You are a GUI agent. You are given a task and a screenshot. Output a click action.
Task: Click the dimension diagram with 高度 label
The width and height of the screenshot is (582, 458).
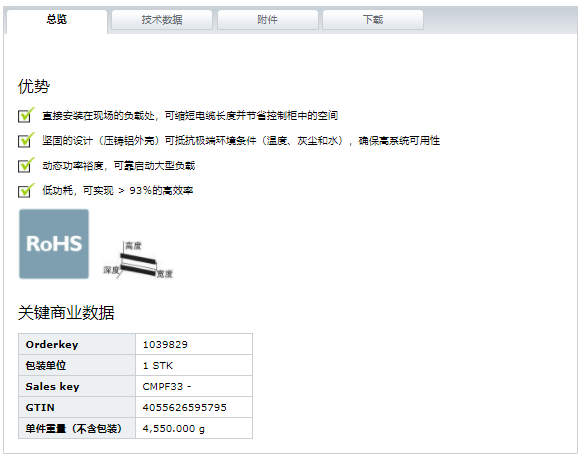[138, 259]
